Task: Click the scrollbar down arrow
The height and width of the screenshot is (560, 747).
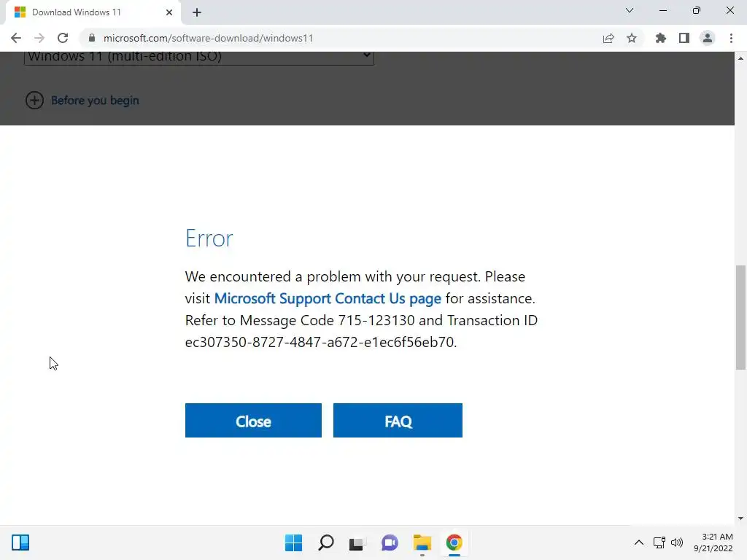Action: tap(740, 518)
